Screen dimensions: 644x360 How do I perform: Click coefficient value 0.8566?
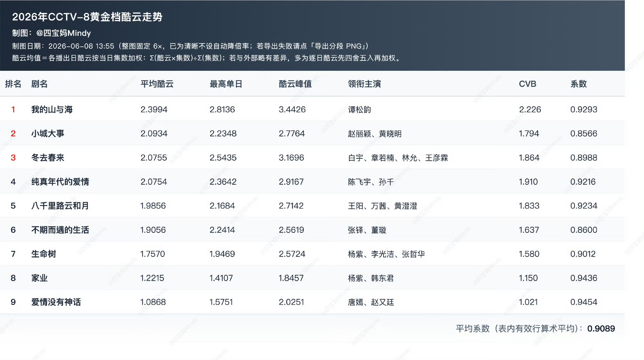point(584,134)
